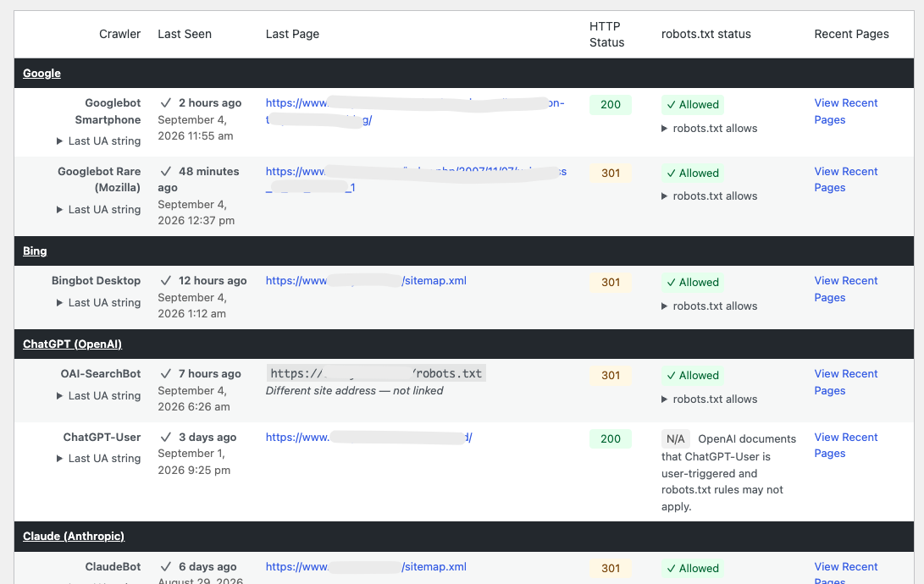Expand robots.txt allows for Bingbot Desktop

click(x=709, y=306)
